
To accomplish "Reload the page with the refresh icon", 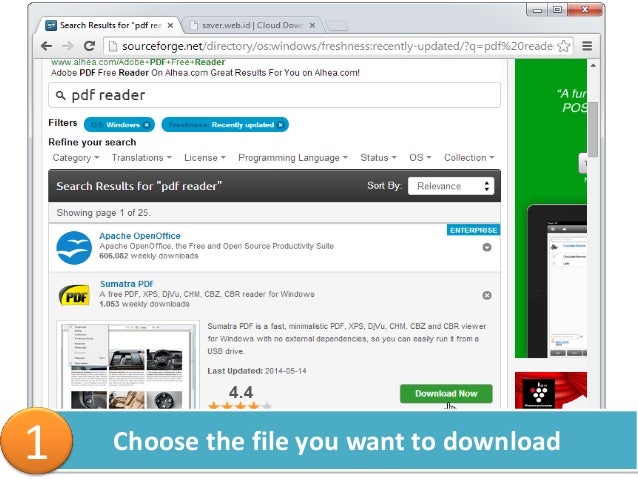I will [90, 46].
